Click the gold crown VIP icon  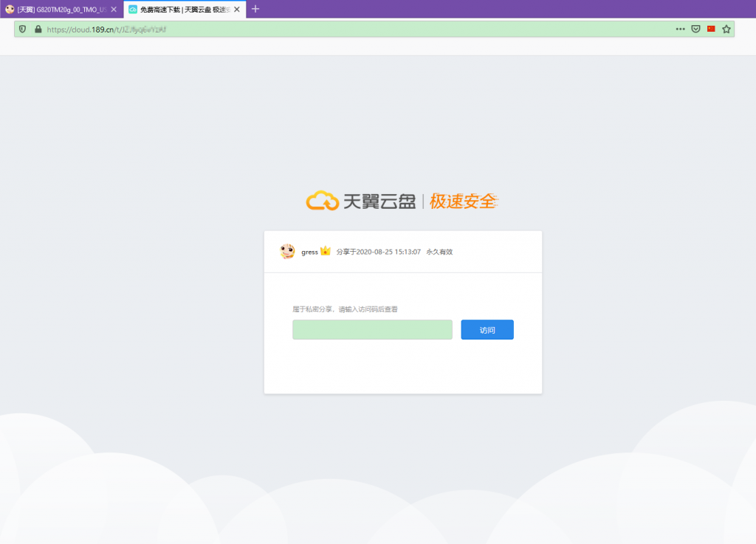[326, 250]
